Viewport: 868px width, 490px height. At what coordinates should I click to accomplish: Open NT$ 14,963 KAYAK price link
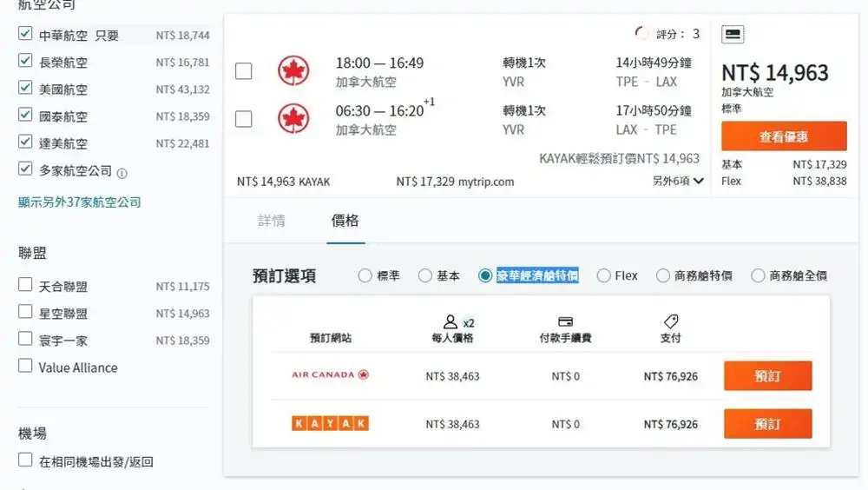284,182
